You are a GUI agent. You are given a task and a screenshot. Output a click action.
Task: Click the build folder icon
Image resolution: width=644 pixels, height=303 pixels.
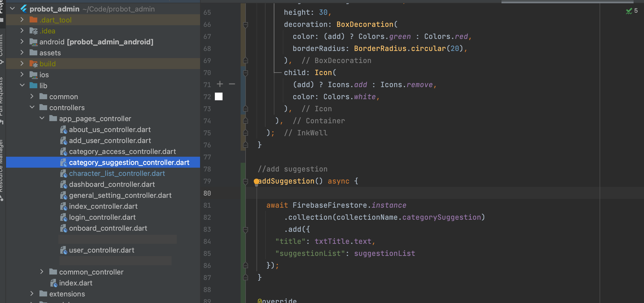pos(33,64)
